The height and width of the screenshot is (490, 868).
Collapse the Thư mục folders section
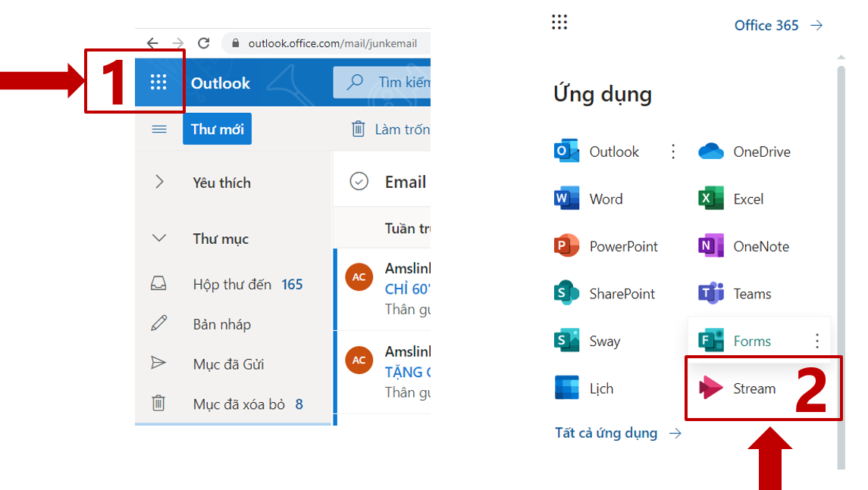(159, 238)
